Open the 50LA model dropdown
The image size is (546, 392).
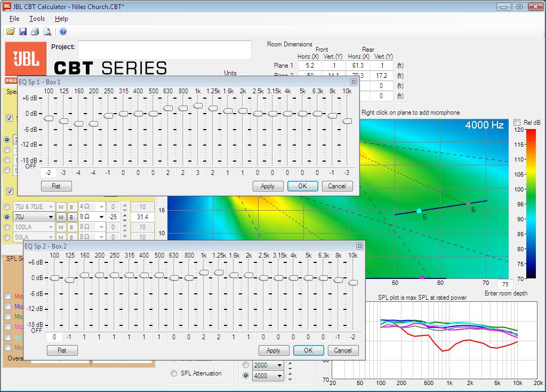click(51, 237)
